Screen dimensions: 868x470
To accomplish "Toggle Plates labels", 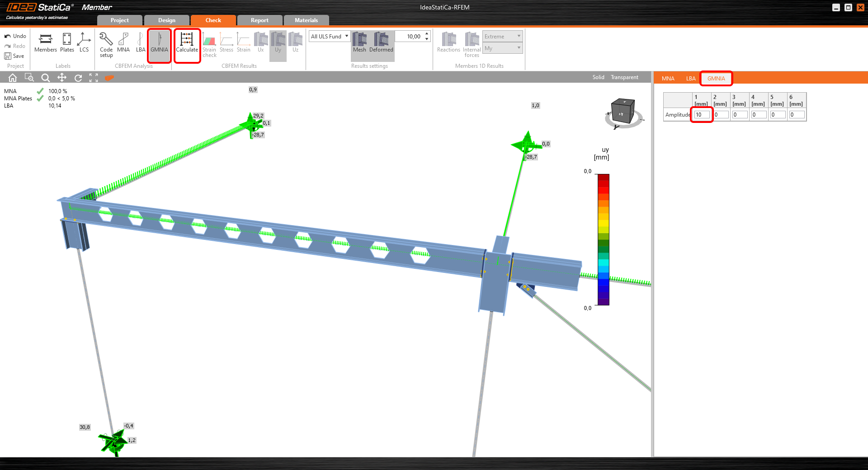I will click(x=67, y=43).
